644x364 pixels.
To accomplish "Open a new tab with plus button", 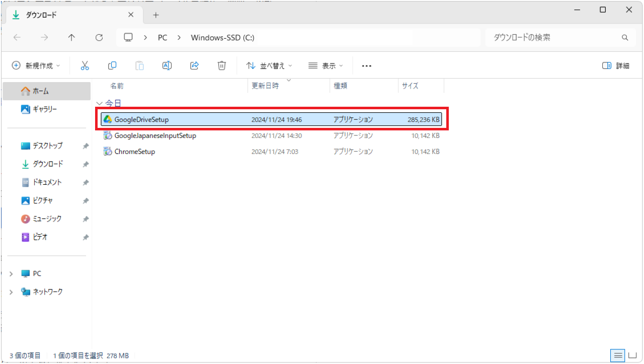I will [156, 15].
